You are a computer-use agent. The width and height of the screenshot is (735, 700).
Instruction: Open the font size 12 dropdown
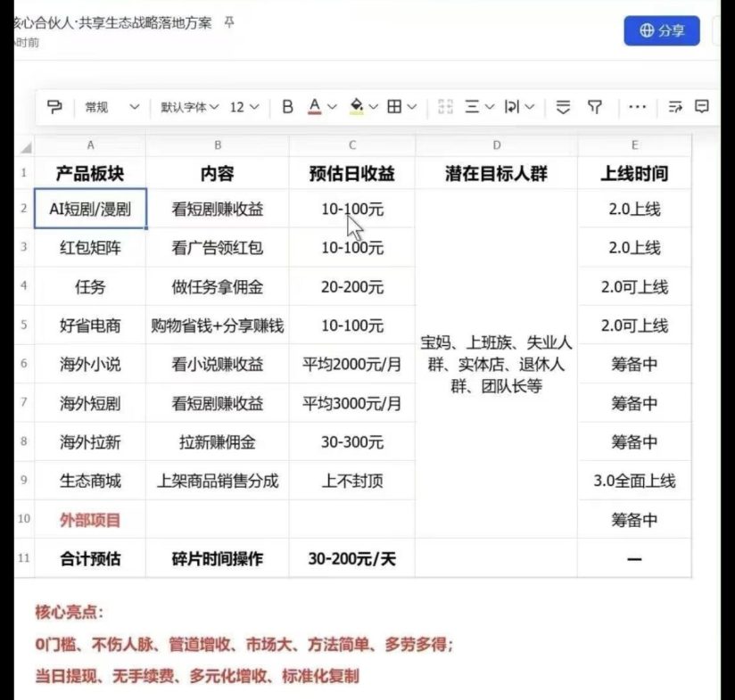pos(244,107)
